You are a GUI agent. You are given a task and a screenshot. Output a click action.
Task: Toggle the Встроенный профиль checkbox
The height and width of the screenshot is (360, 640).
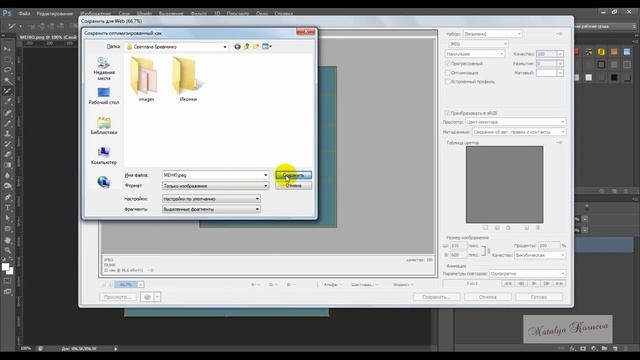coord(448,82)
